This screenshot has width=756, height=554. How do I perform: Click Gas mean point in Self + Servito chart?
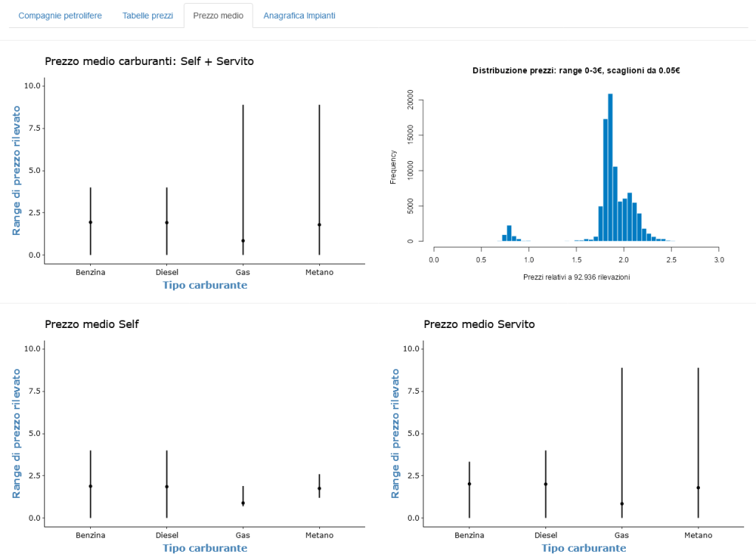tap(243, 241)
